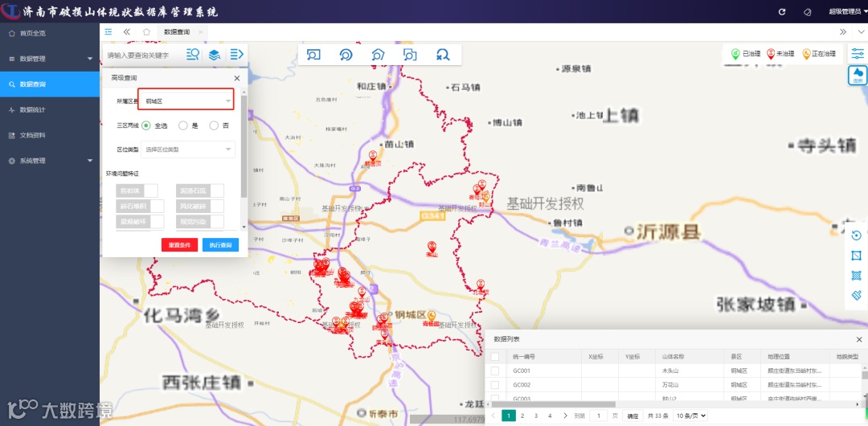Click the page number jump input
Screen dimensions: 868x426
(599, 416)
